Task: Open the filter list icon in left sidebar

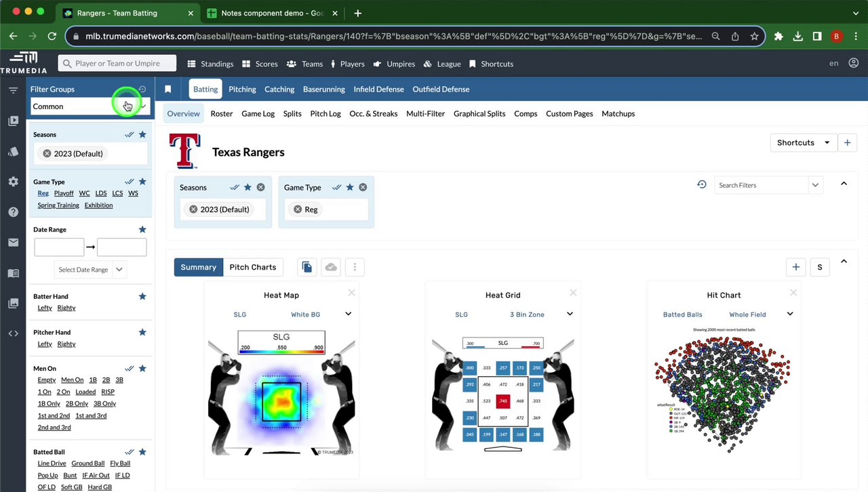Action: coord(13,90)
